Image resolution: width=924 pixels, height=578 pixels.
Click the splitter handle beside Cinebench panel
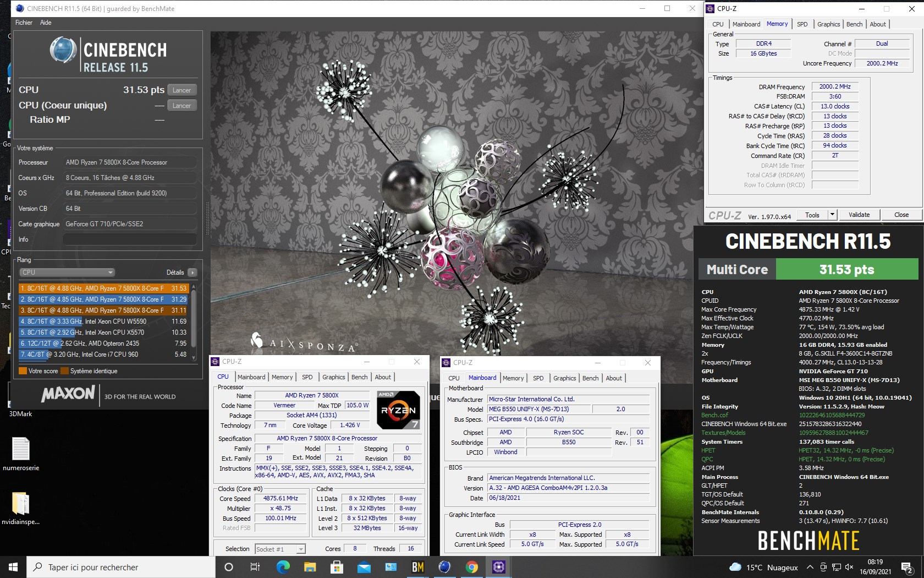tap(207, 217)
